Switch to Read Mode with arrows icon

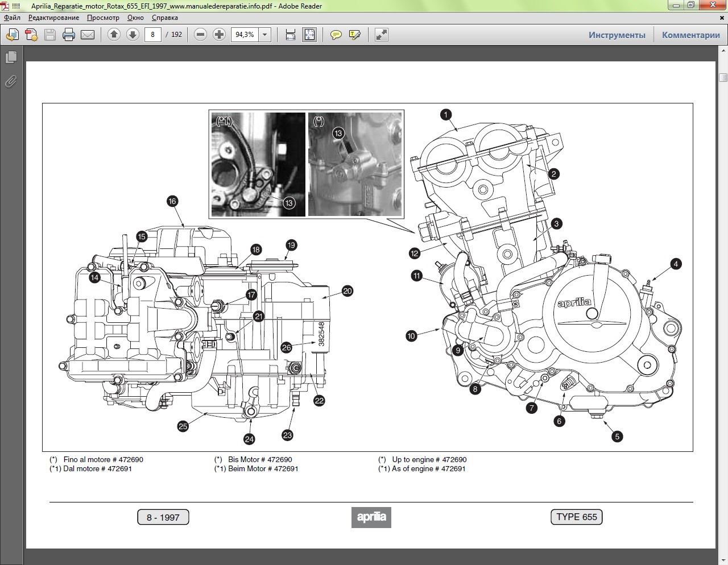tap(382, 35)
